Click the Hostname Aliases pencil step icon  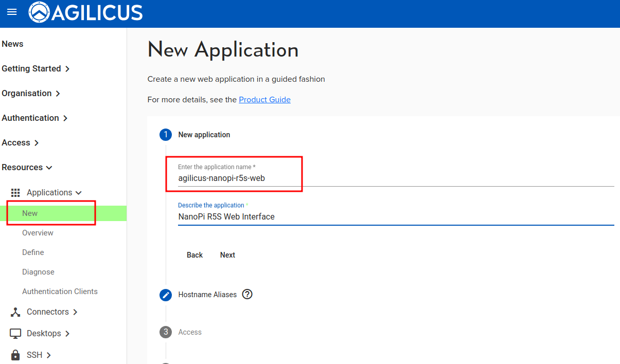tap(166, 295)
